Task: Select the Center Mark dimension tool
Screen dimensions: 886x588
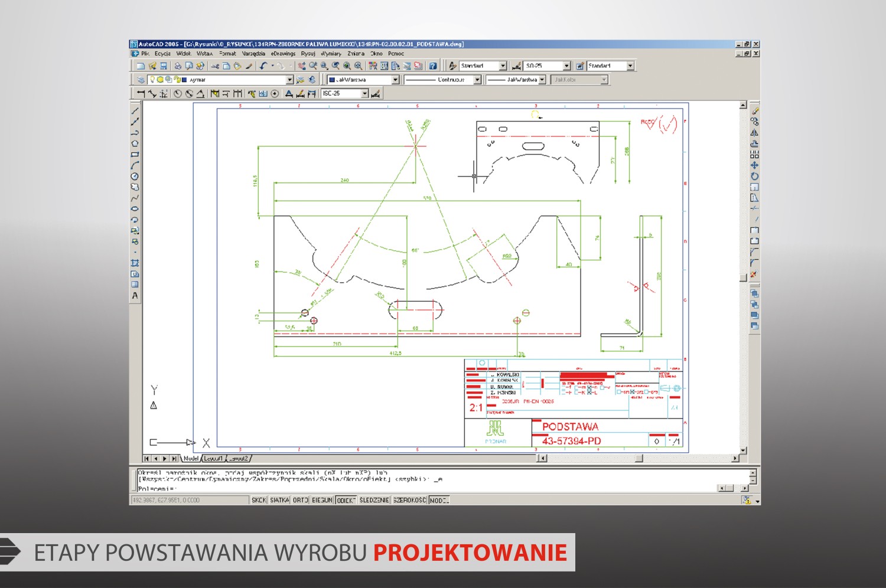Action: pyautogui.click(x=275, y=93)
